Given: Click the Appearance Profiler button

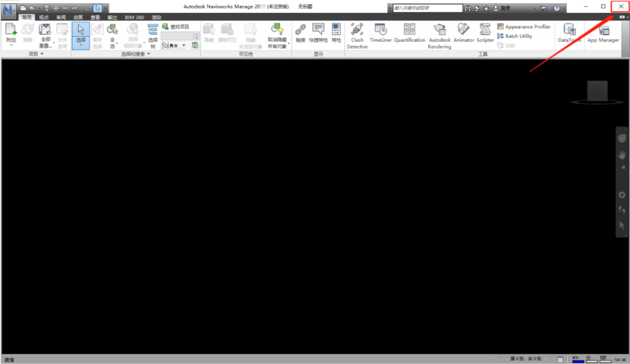Looking at the screenshot, I should (x=524, y=26).
